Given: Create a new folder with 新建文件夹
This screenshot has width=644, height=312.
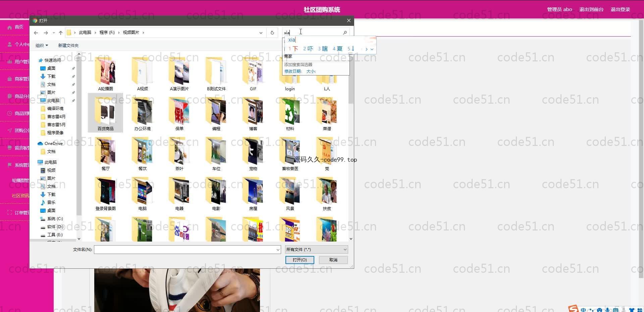Looking at the screenshot, I should 68,45.
